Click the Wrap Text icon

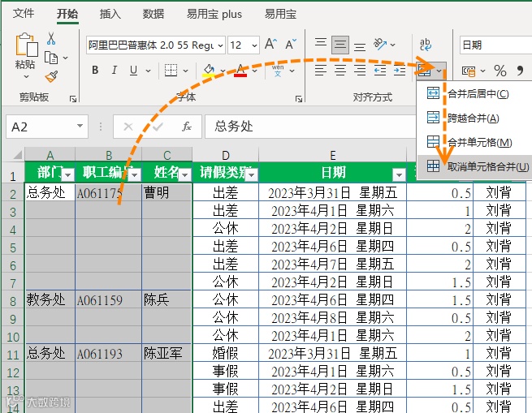(426, 45)
